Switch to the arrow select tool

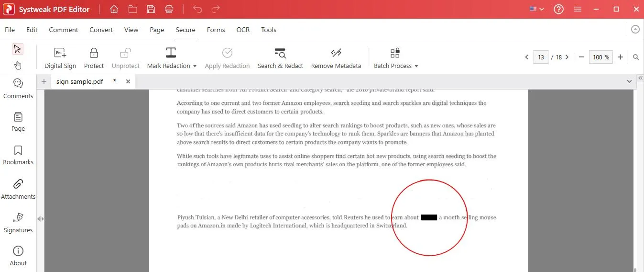tap(18, 49)
